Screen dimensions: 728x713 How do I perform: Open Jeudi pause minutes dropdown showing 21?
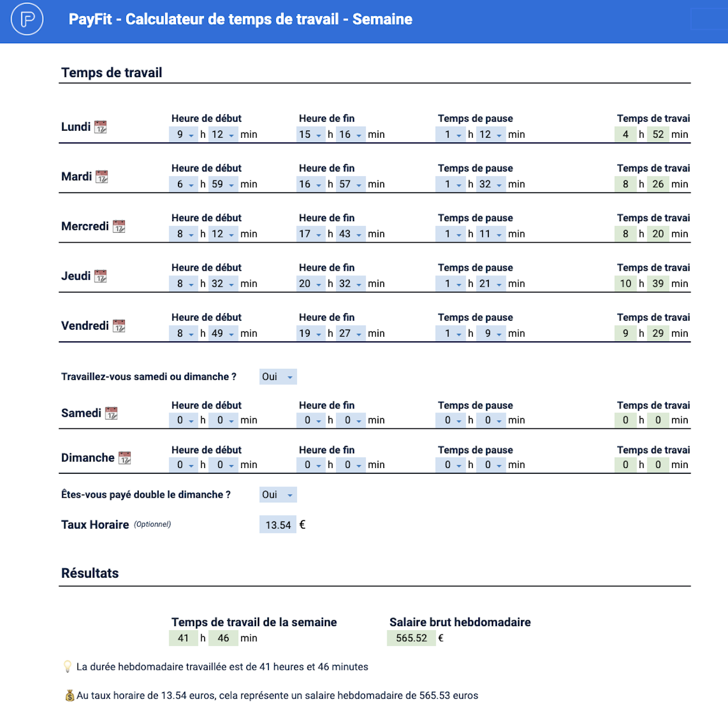491,284
